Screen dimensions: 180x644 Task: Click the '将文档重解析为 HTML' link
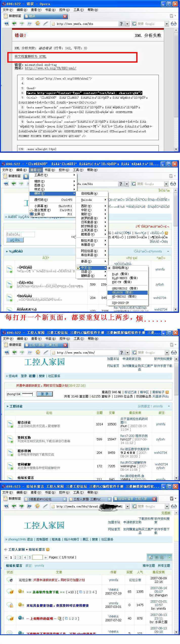(30, 57)
